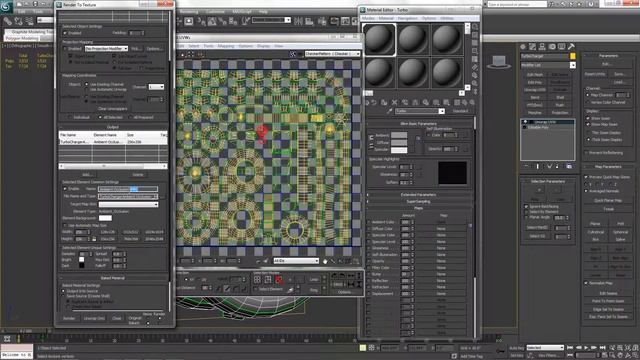Toggle Enabled checkbox under Selected Object Settings

65,33
